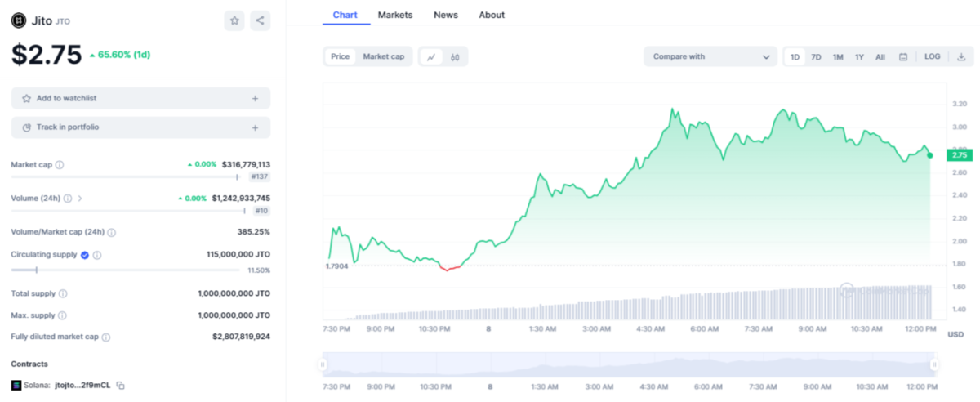This screenshot has width=980, height=402.
Task: Toggle LOG scale on chart
Action: pyautogui.click(x=933, y=56)
